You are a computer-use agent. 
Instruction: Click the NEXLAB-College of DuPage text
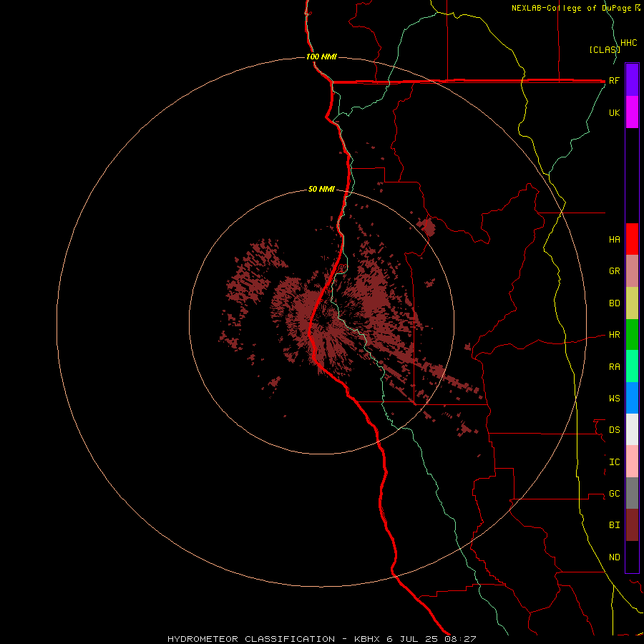572,8
